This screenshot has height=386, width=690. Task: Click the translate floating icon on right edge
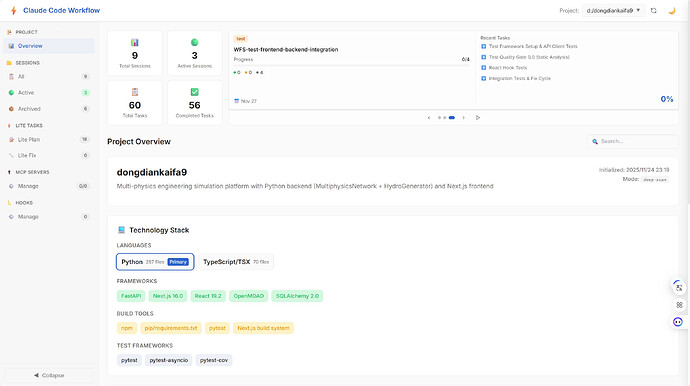click(x=678, y=287)
